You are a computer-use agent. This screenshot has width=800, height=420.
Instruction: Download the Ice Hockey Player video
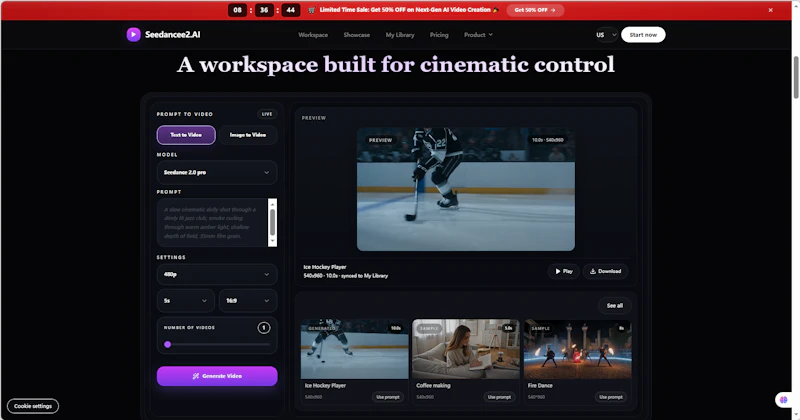606,271
